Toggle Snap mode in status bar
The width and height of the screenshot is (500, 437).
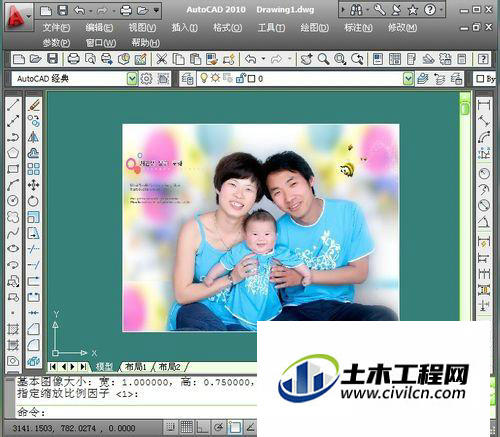[x=171, y=427]
